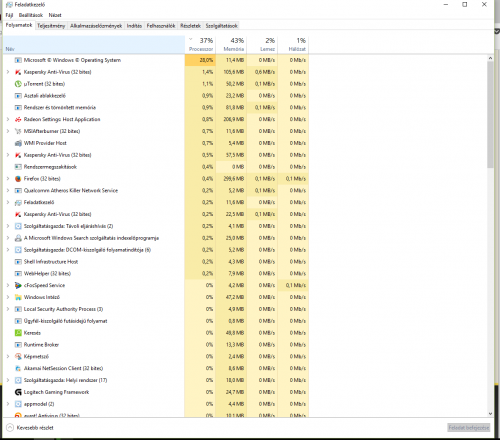
Task: Switch to the Teljesítmény tab
Action: pyautogui.click(x=51, y=26)
